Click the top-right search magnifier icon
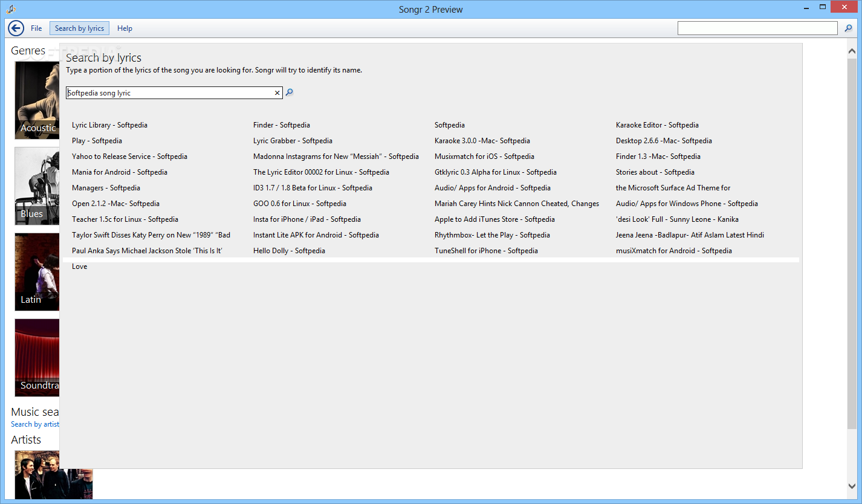The image size is (862, 504). click(x=849, y=28)
